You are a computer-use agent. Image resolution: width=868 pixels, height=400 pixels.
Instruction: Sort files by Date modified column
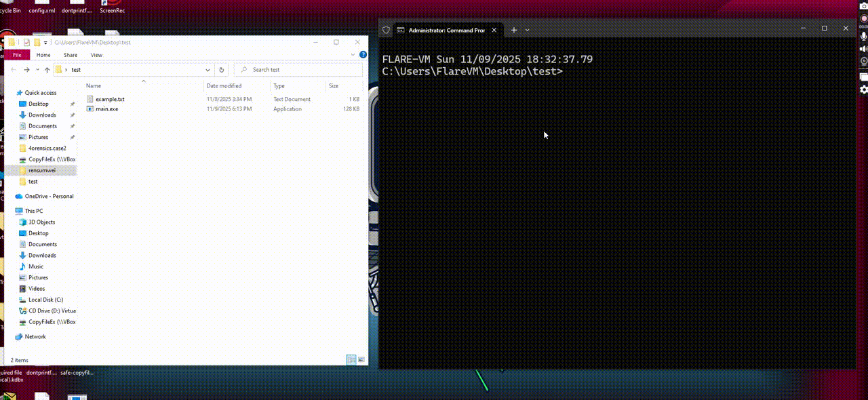pos(224,86)
